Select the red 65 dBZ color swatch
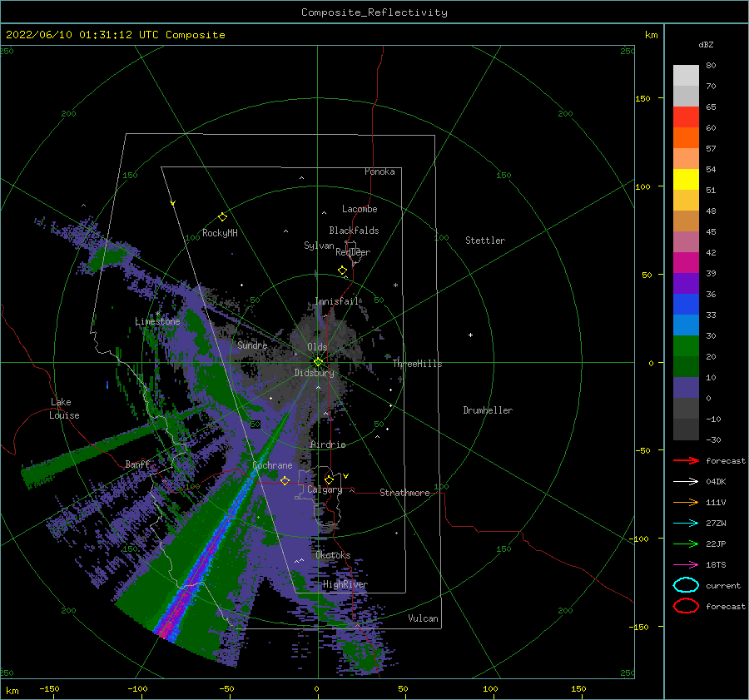This screenshot has width=749, height=700. click(x=686, y=117)
